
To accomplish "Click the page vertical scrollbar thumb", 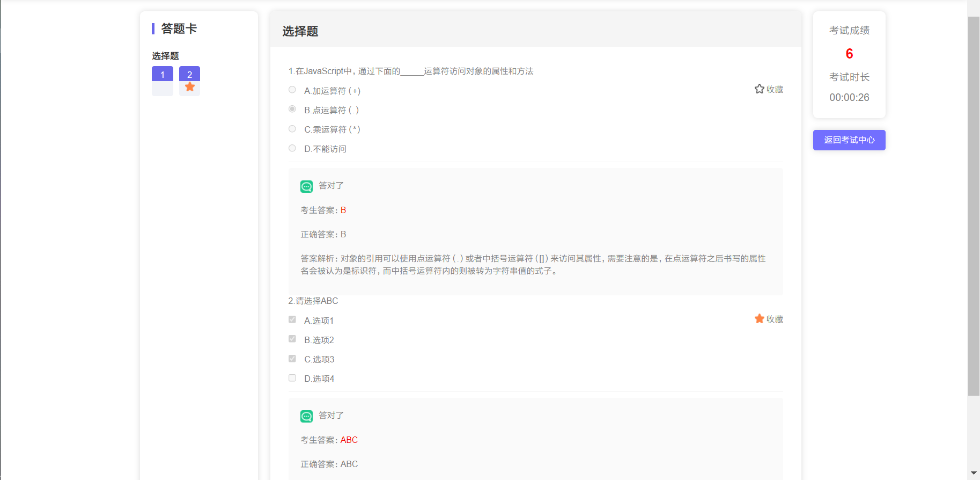I will 974,206.
